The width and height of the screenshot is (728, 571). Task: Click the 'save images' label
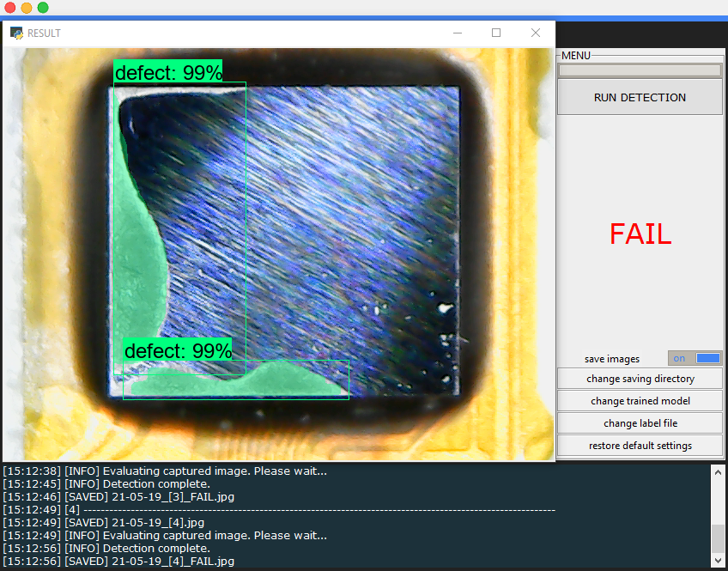[612, 359]
